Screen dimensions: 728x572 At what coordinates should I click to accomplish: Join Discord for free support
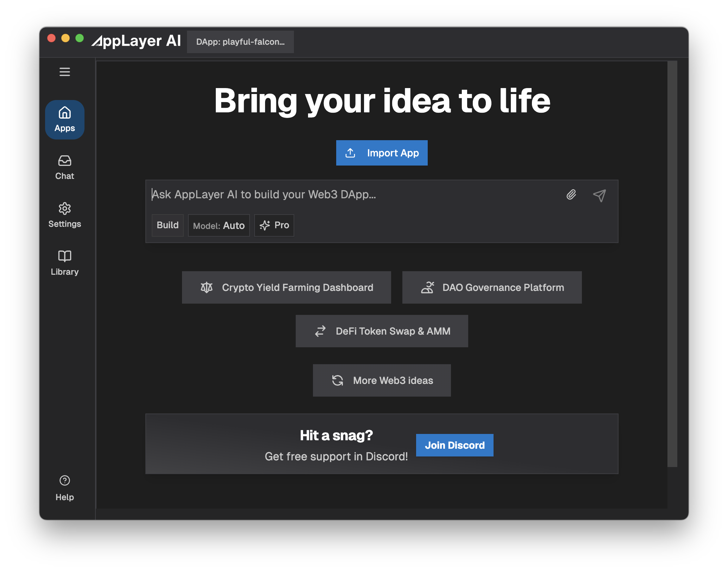coord(454,445)
